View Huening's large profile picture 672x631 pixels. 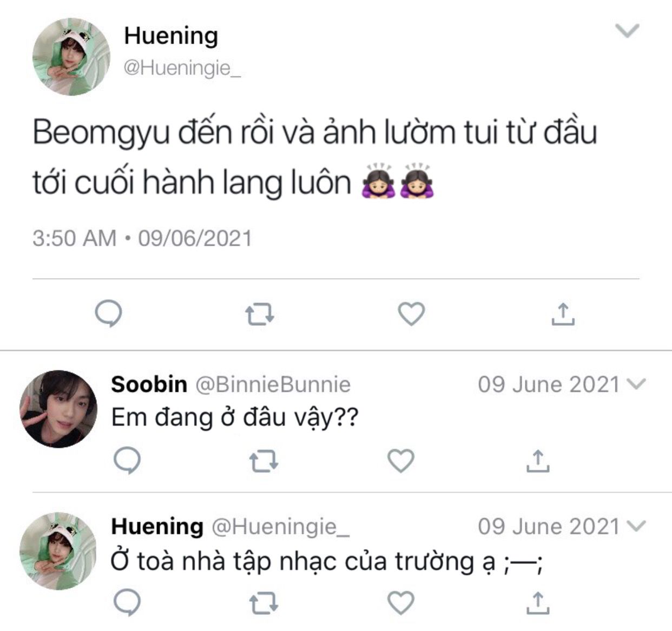coord(71,57)
